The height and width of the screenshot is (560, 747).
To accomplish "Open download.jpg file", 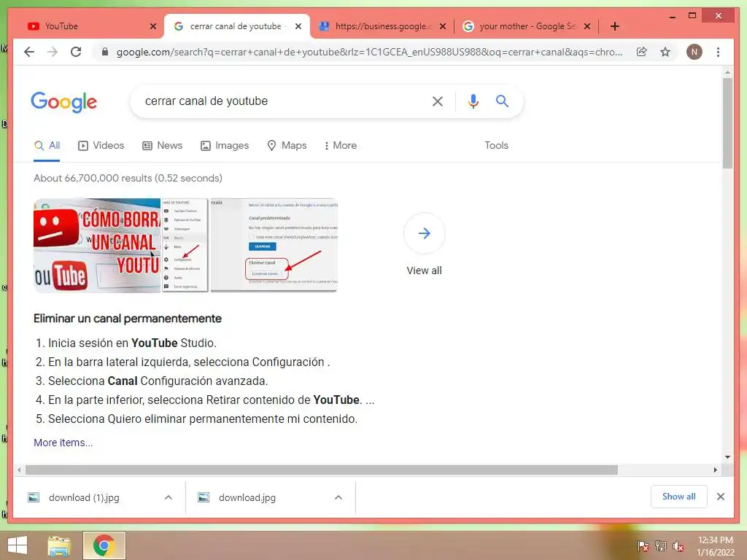I will 247,497.
